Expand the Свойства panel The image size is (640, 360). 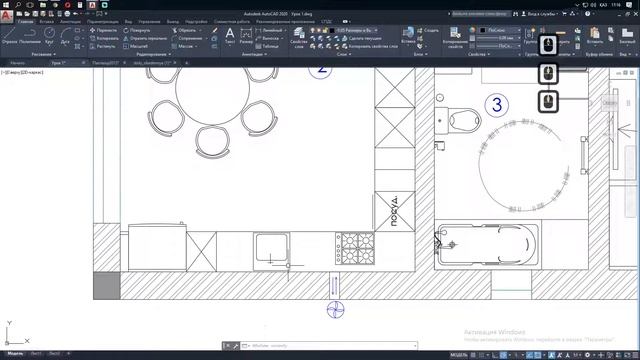pos(478,54)
